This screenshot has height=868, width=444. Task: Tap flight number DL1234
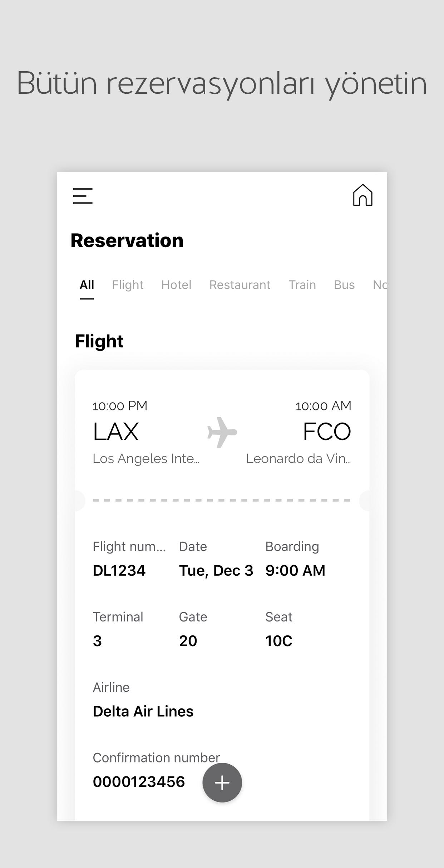pos(119,571)
